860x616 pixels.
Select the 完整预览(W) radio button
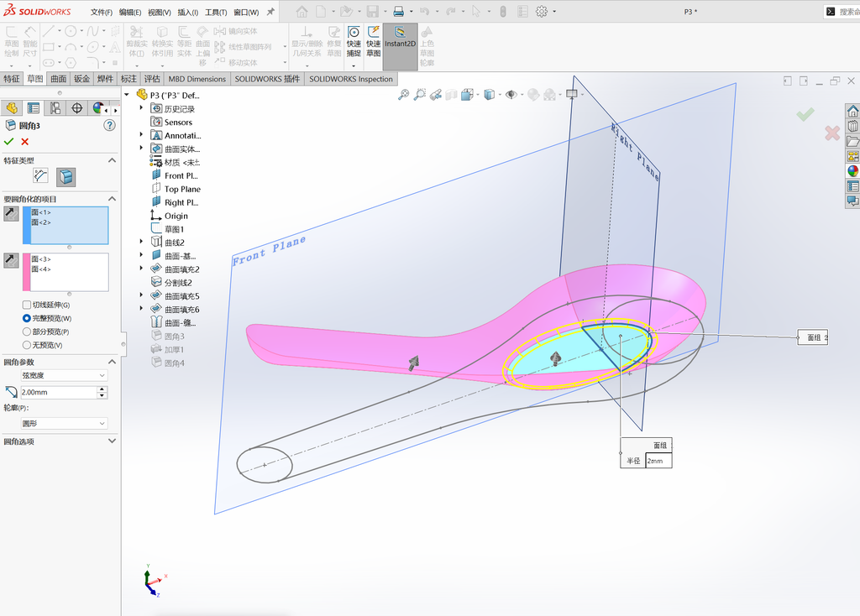pos(26,318)
